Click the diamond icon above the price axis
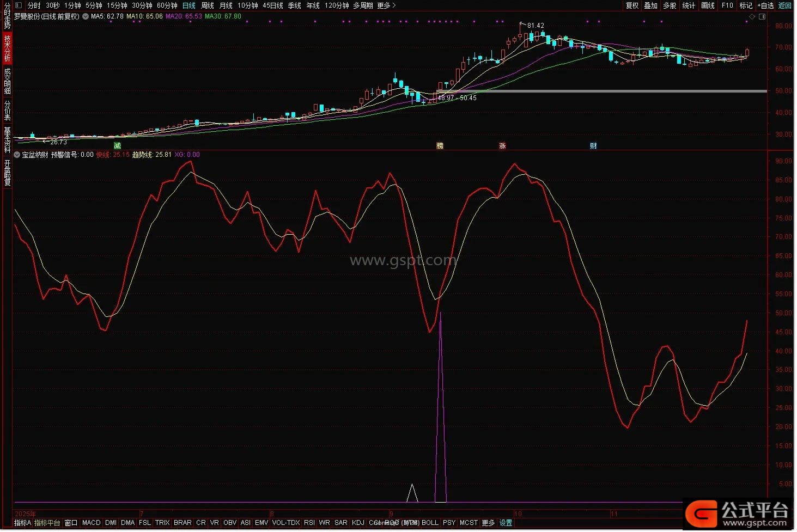 752,17
